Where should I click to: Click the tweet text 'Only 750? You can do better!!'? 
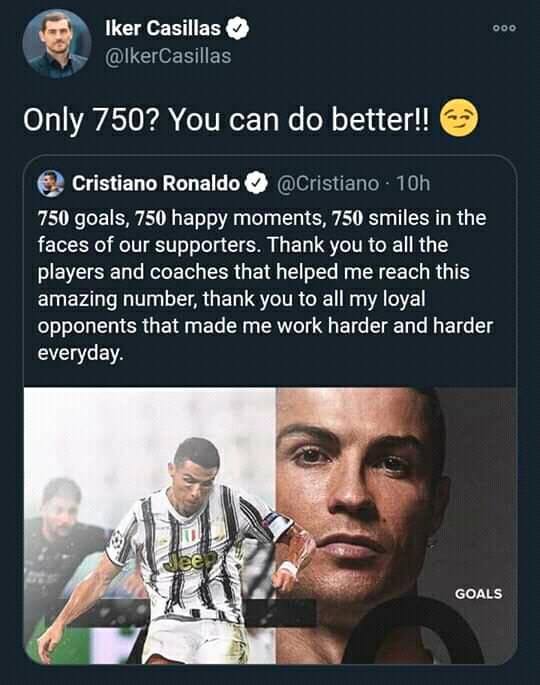coord(227,119)
